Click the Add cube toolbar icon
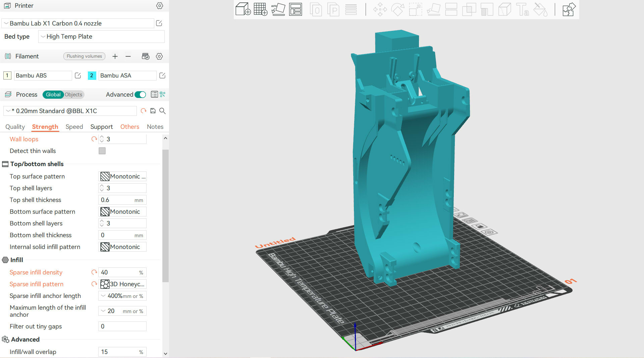The width and height of the screenshot is (644, 358). click(x=243, y=9)
